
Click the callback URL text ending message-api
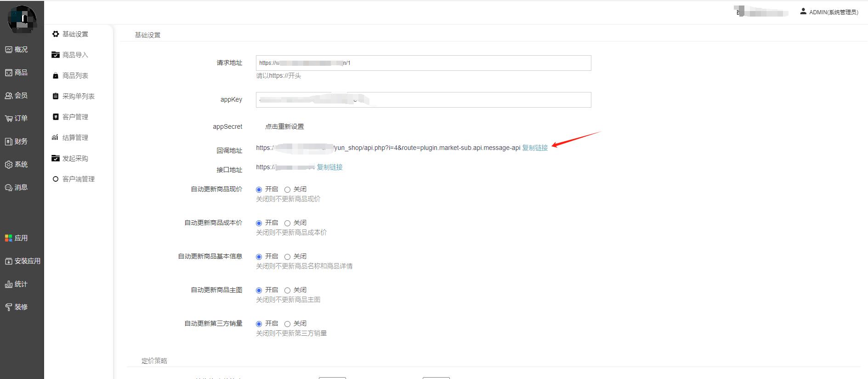(388, 148)
